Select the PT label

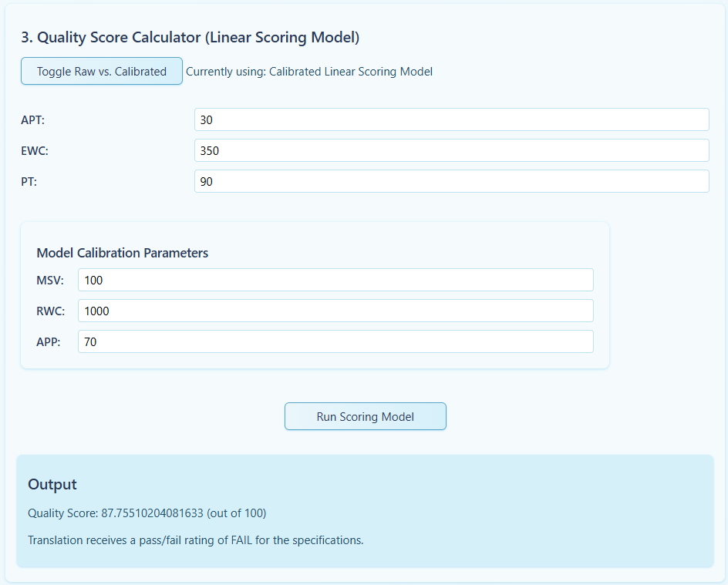tap(29, 181)
